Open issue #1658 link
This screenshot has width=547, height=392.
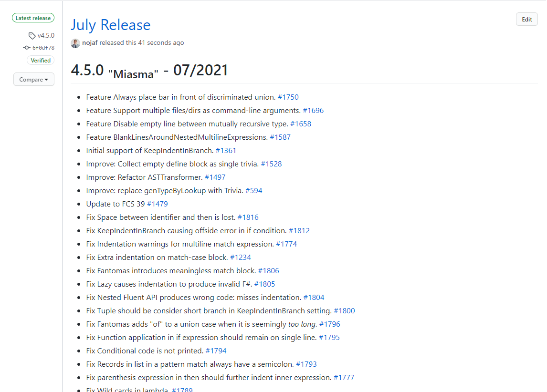[301, 124]
